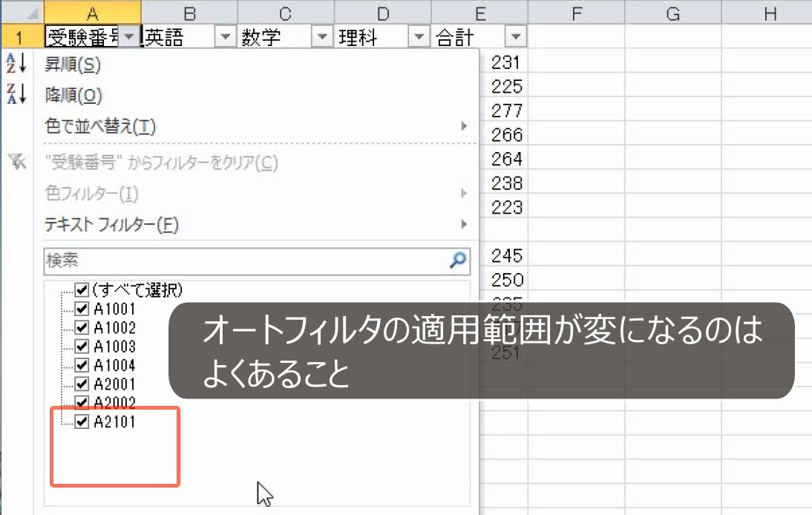The image size is (812, 515).
Task: Select row 1 header
Action: click(22, 37)
